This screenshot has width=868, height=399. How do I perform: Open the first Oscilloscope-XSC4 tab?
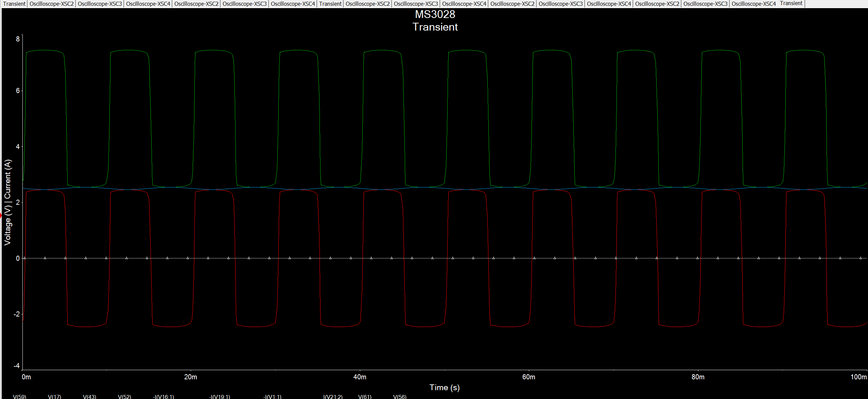pyautogui.click(x=148, y=4)
